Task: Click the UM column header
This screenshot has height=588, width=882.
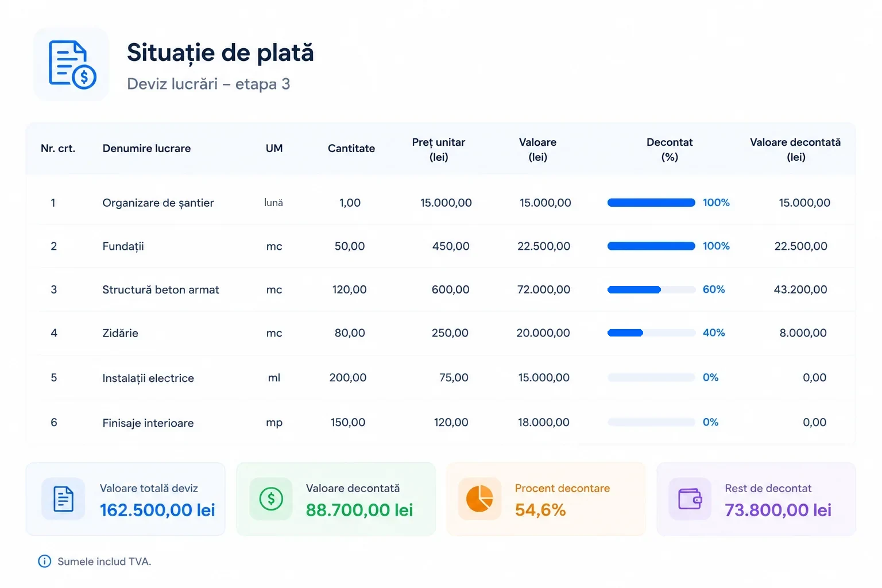Action: pyautogui.click(x=274, y=148)
